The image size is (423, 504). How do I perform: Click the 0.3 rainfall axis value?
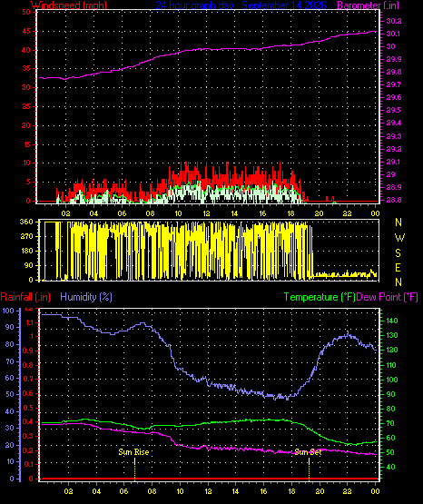point(28,436)
